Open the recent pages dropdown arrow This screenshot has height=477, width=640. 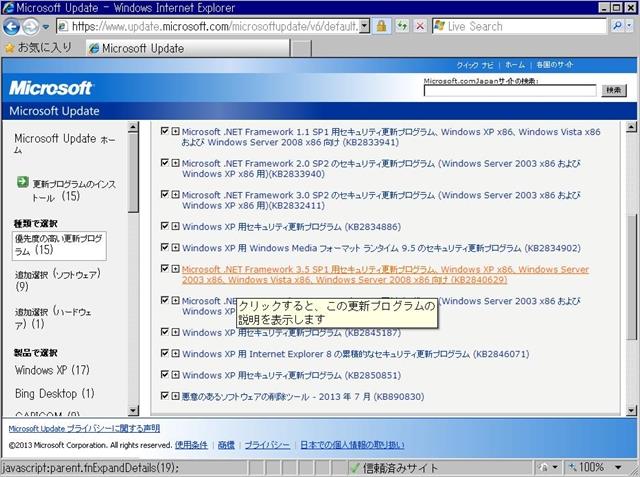point(46,27)
